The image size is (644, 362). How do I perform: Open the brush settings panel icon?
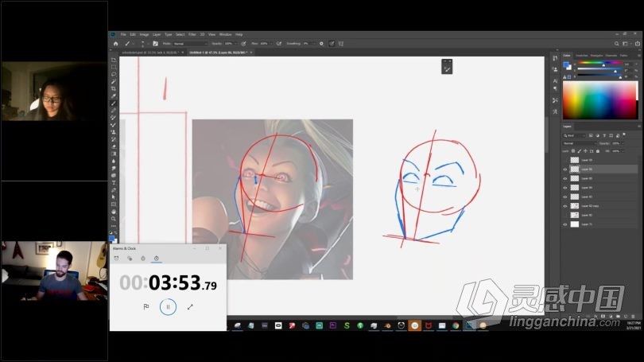click(x=155, y=44)
